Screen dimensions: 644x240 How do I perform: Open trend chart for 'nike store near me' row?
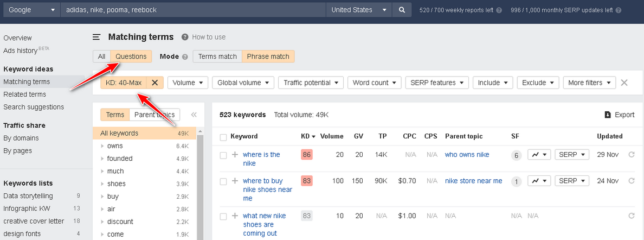(x=539, y=181)
